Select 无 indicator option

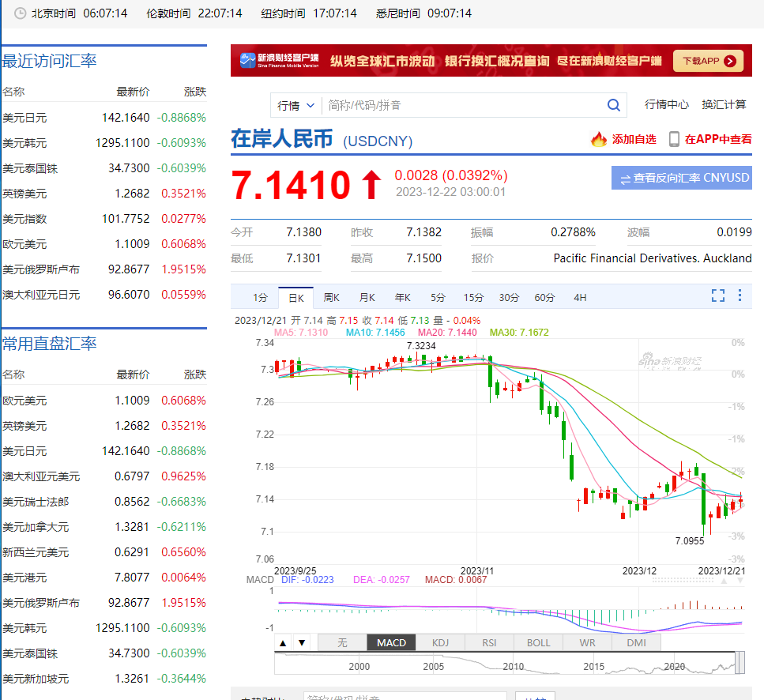pos(342,643)
